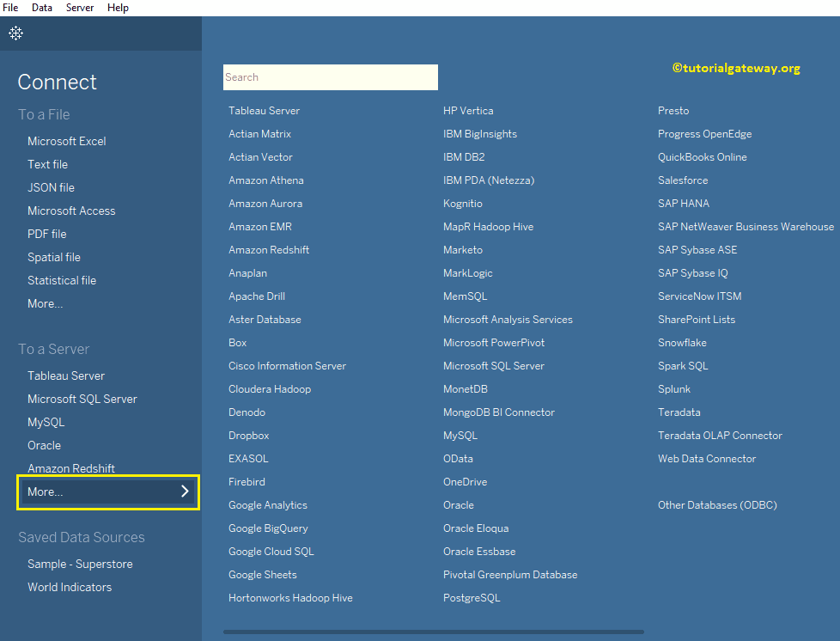
Task: Select Amazon Redshift in left sidebar
Action: pyautogui.click(x=71, y=468)
